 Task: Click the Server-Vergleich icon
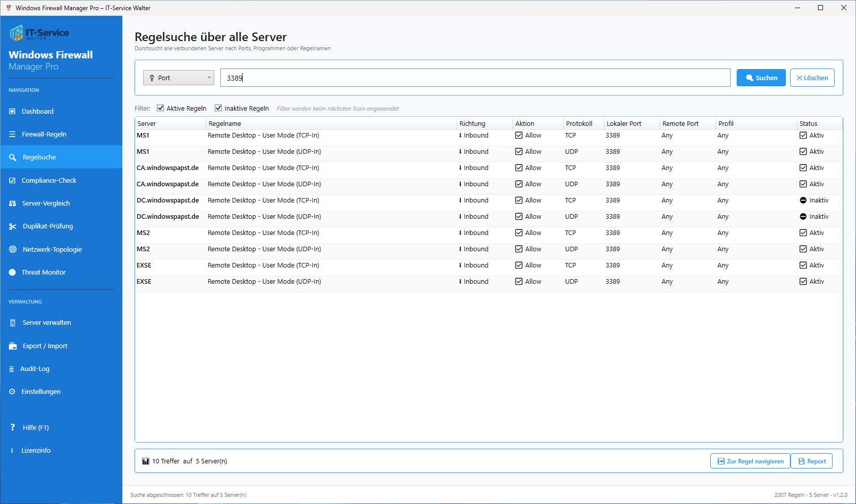13,204
